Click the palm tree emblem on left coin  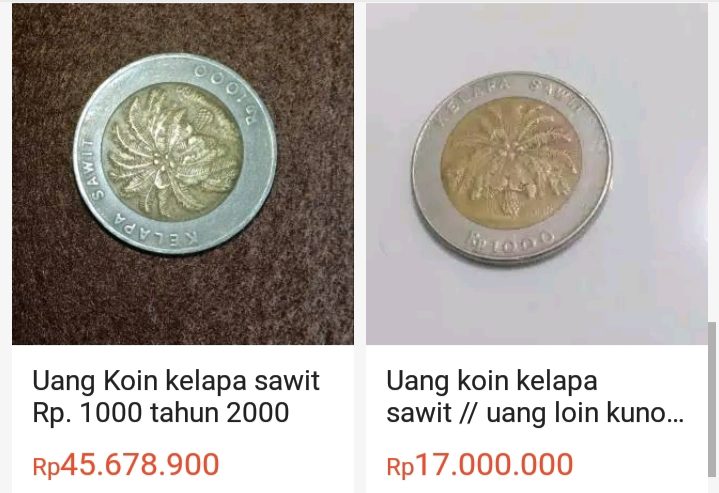tap(172, 152)
